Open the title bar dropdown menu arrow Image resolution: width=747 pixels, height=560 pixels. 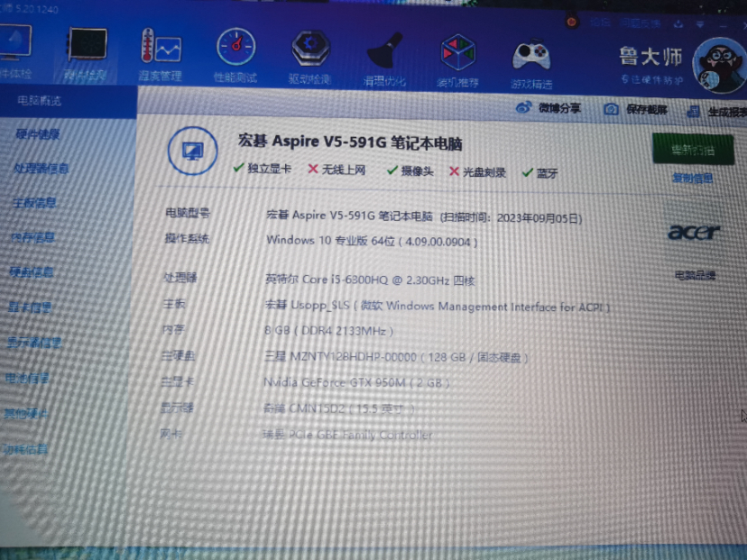click(x=700, y=24)
